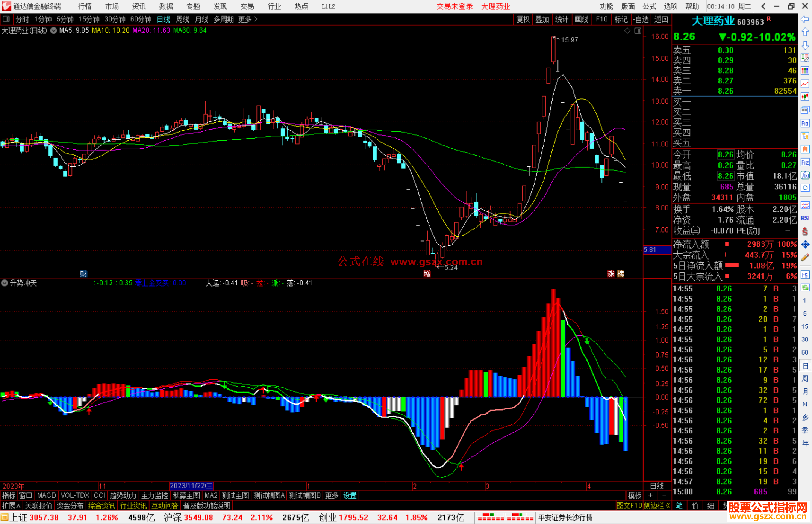Click the 复权 button

523,19
